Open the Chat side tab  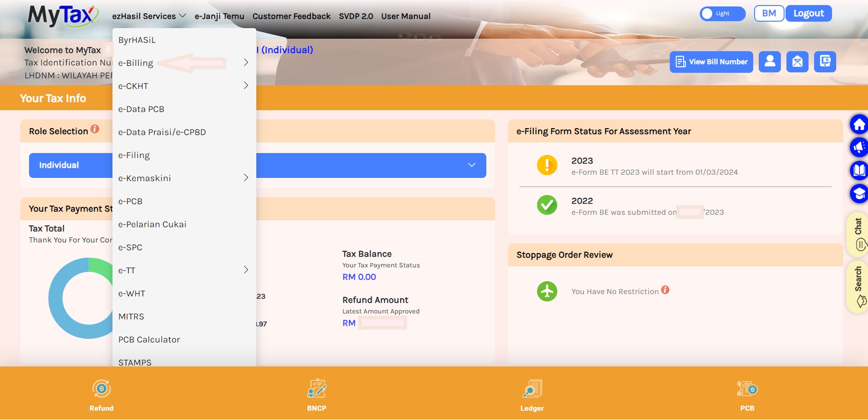(858, 234)
